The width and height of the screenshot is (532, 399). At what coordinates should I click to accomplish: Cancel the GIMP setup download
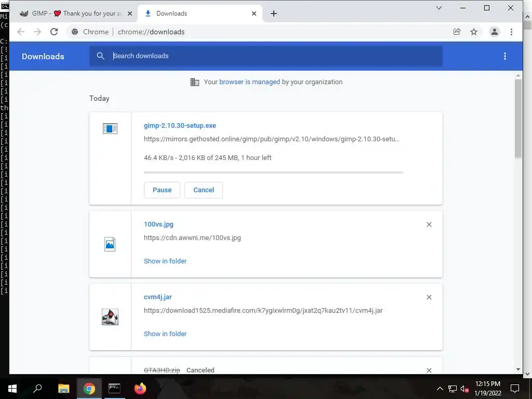pos(204,190)
